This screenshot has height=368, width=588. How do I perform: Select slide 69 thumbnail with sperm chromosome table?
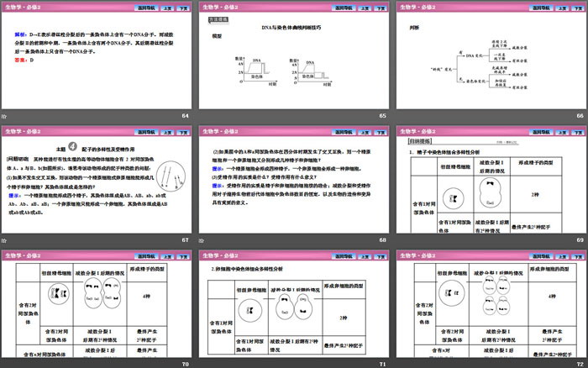coord(491,180)
